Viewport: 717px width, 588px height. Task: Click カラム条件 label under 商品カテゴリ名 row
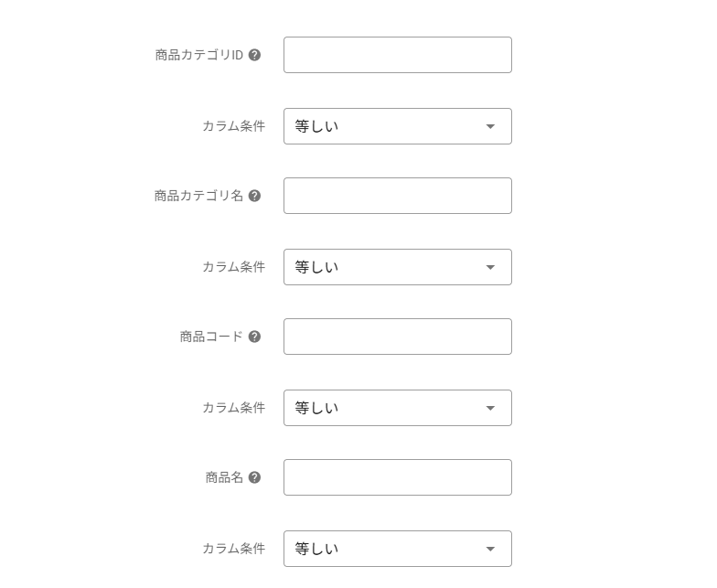tap(233, 267)
